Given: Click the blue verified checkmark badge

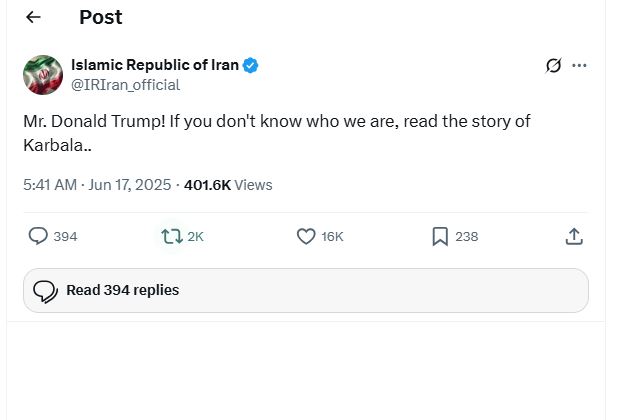Looking at the screenshot, I should (x=250, y=65).
